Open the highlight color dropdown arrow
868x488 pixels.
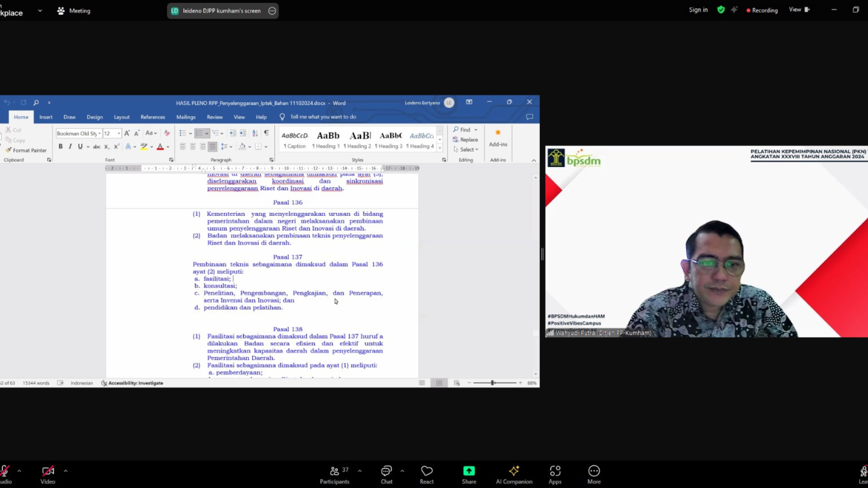[x=151, y=147]
